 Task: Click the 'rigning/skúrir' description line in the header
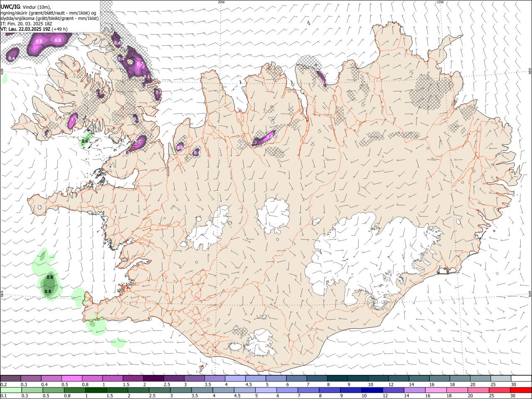click(x=48, y=13)
